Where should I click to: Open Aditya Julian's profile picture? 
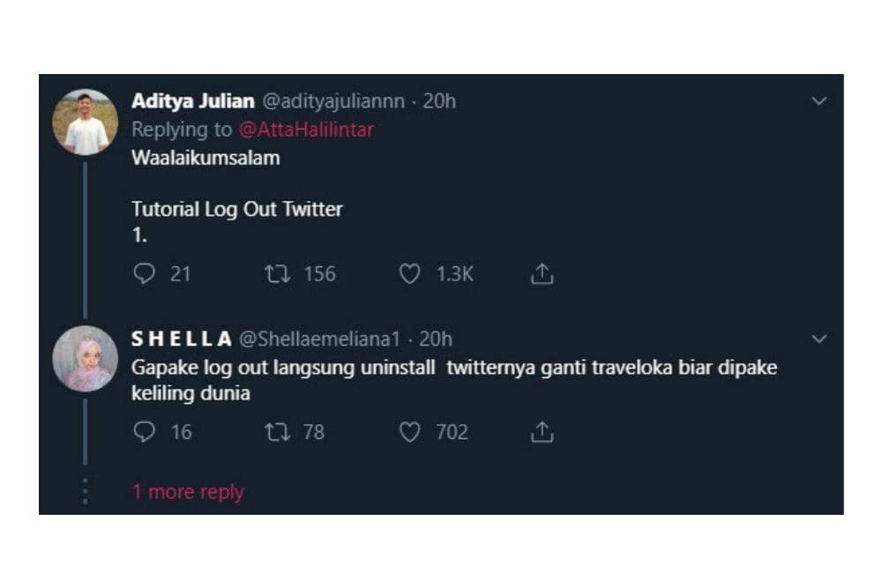86,121
